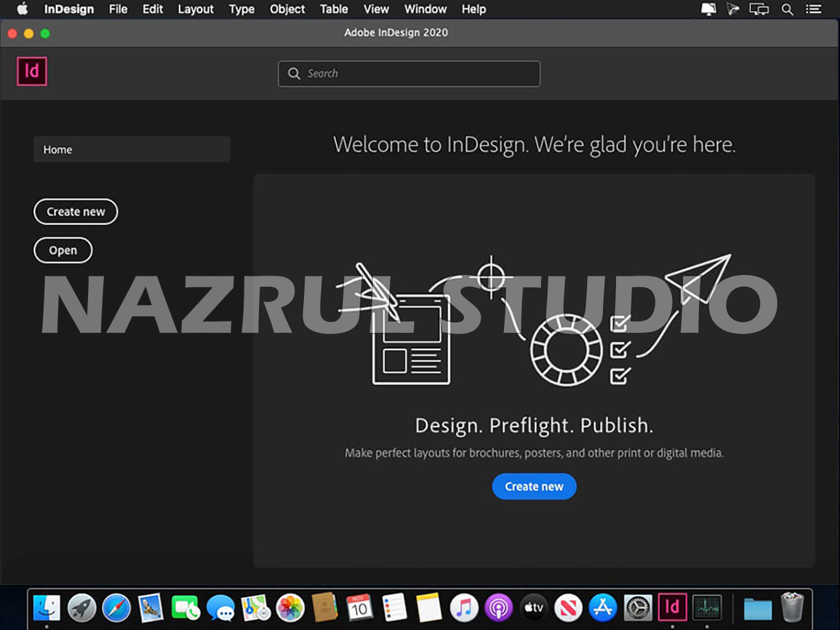
Task: Open Maps app in the dock
Action: [255, 608]
